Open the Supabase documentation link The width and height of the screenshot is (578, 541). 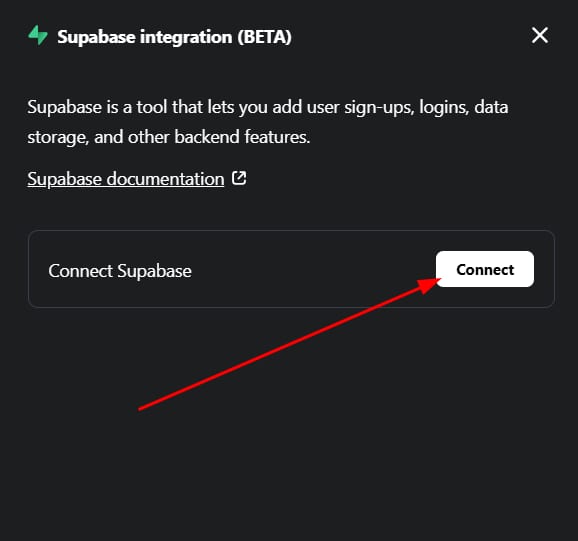click(126, 179)
